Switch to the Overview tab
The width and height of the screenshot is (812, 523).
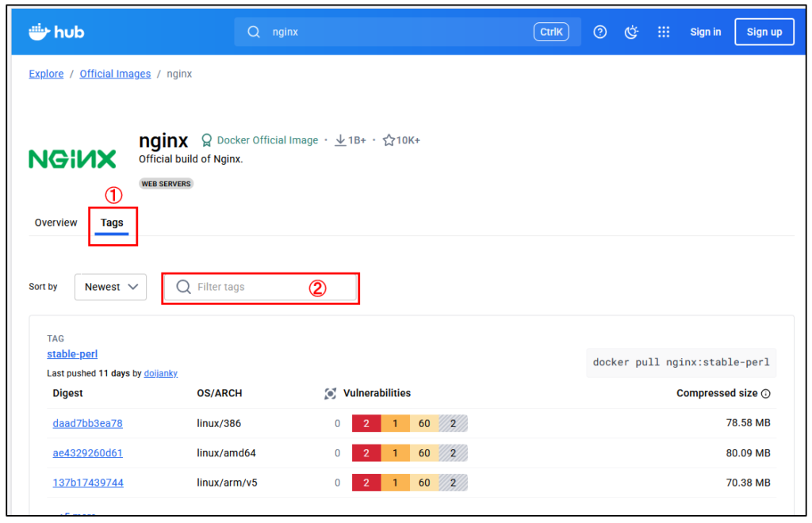tap(56, 223)
